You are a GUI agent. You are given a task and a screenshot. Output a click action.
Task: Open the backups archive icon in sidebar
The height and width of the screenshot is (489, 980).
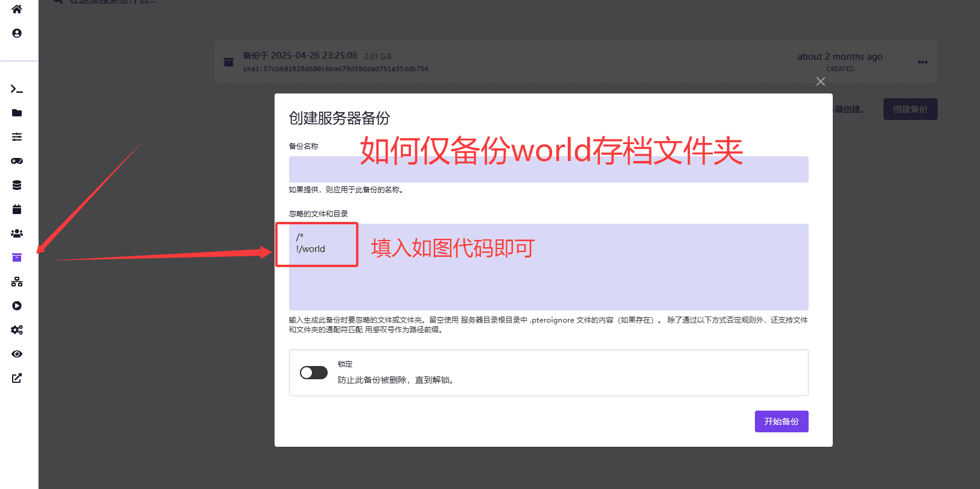pos(17,257)
